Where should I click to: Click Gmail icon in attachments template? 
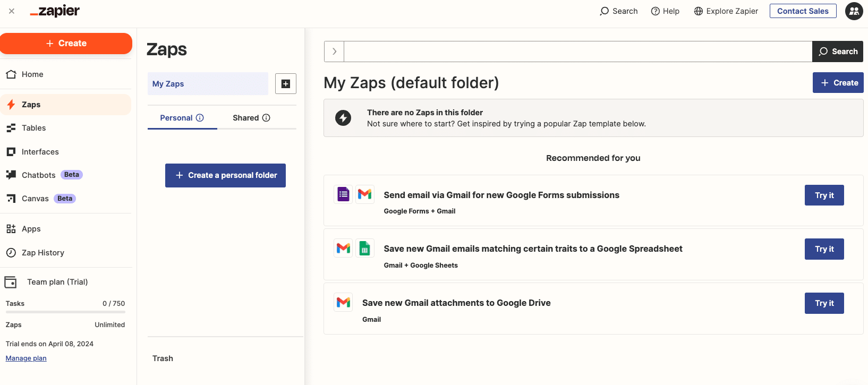343,302
